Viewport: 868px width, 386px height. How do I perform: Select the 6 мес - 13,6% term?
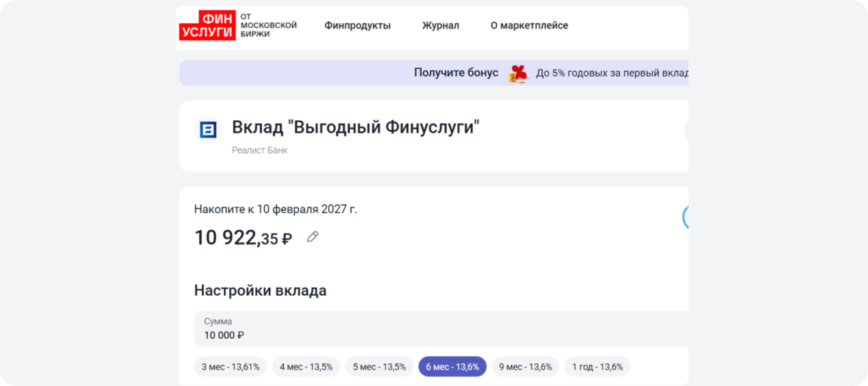click(x=452, y=367)
